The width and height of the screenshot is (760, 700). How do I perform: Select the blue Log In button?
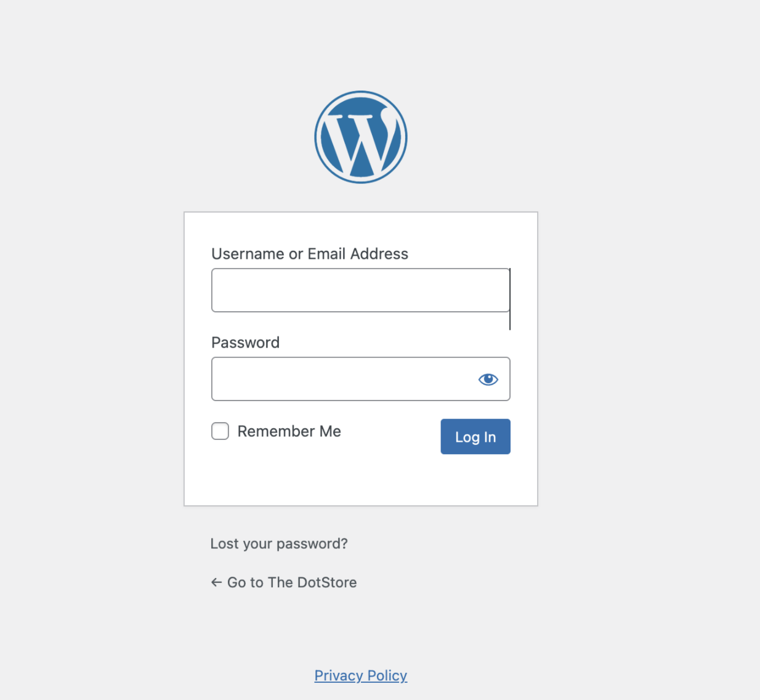475,437
